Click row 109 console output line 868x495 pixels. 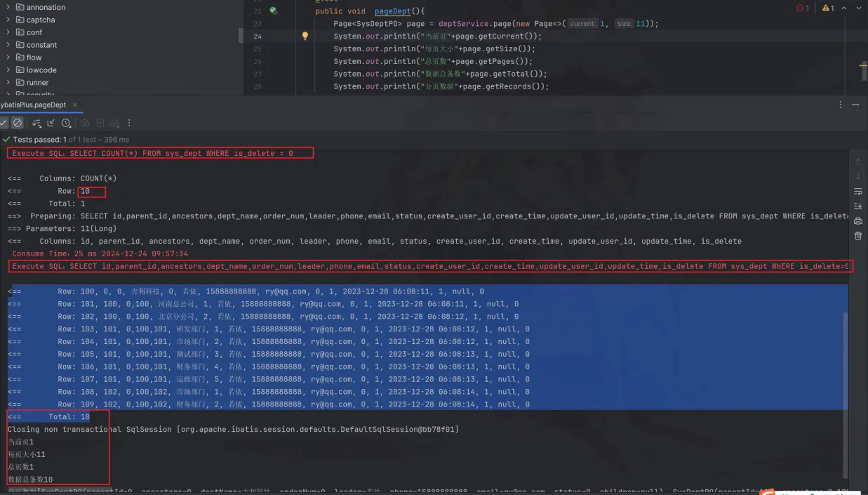point(269,404)
